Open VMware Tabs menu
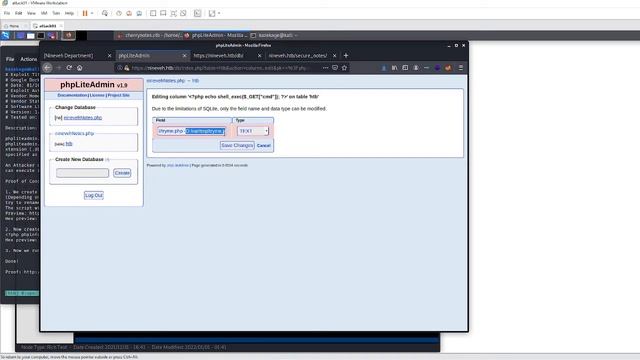This screenshot has height=360, width=640. click(56, 13)
